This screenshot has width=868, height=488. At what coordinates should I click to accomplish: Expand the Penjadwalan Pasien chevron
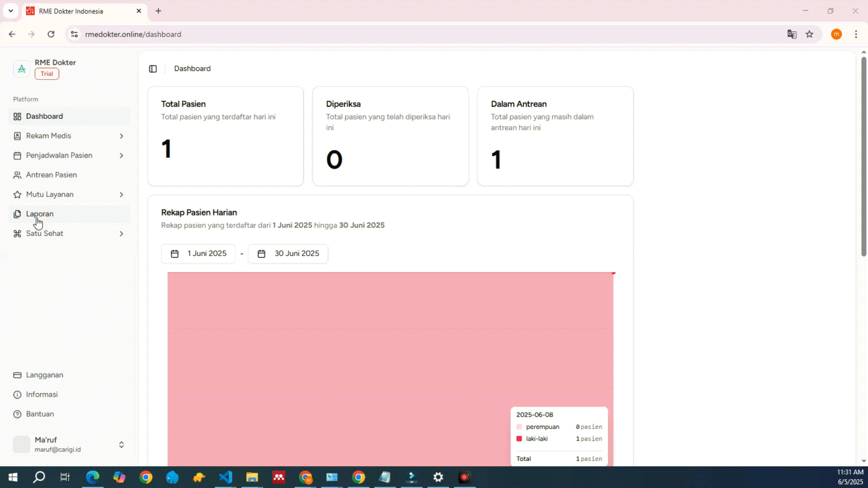[x=121, y=155]
